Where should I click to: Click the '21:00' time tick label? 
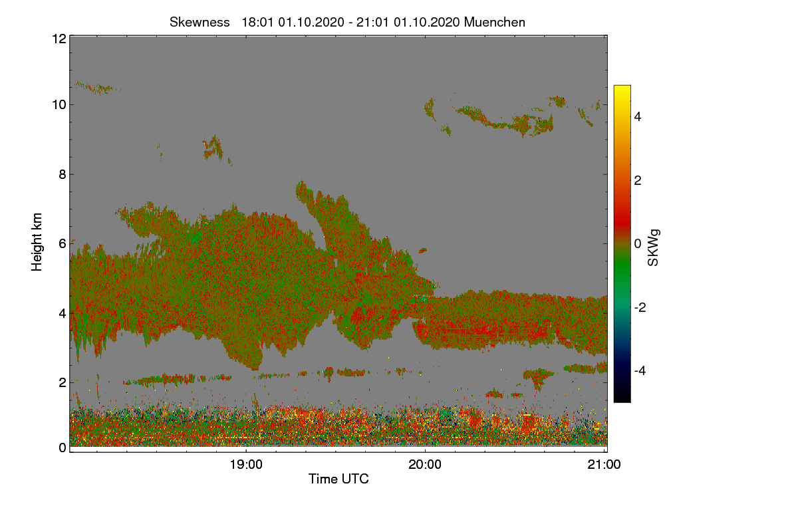click(x=604, y=465)
